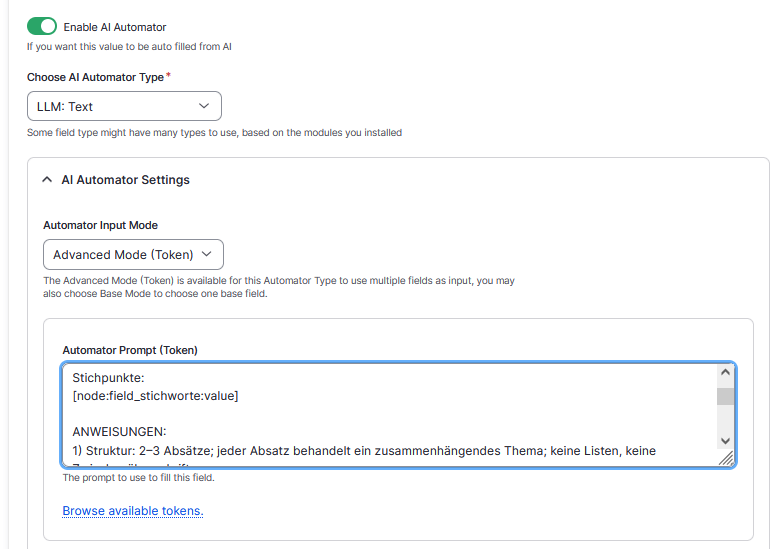Image resolution: width=771 pixels, height=549 pixels.
Task: Open the Choose AI Automator Type dropdown
Action: pyautogui.click(x=124, y=106)
